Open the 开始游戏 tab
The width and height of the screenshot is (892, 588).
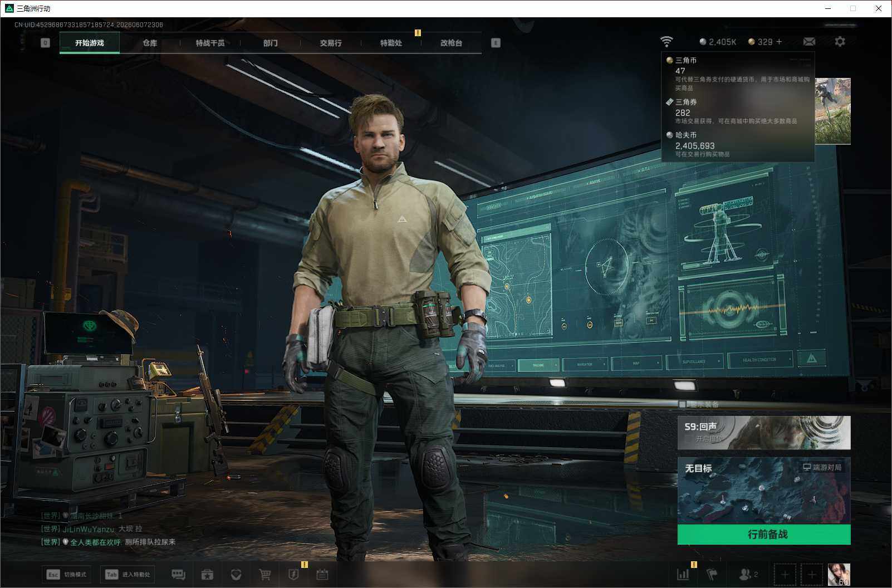pyautogui.click(x=90, y=43)
